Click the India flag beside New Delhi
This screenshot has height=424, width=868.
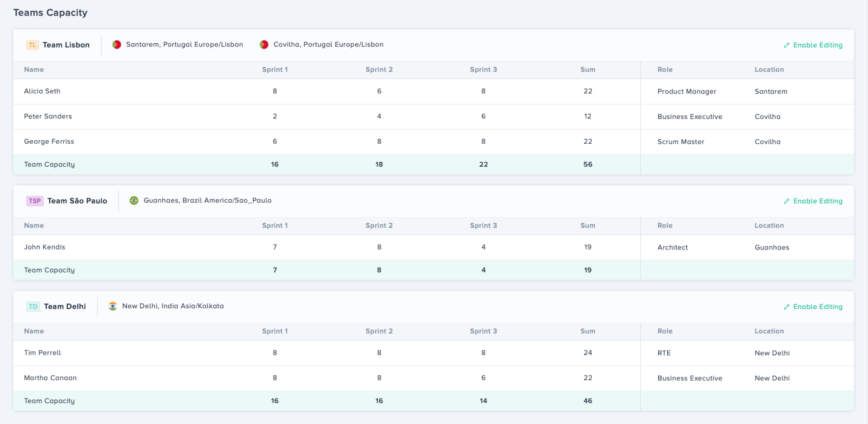pyautogui.click(x=113, y=306)
